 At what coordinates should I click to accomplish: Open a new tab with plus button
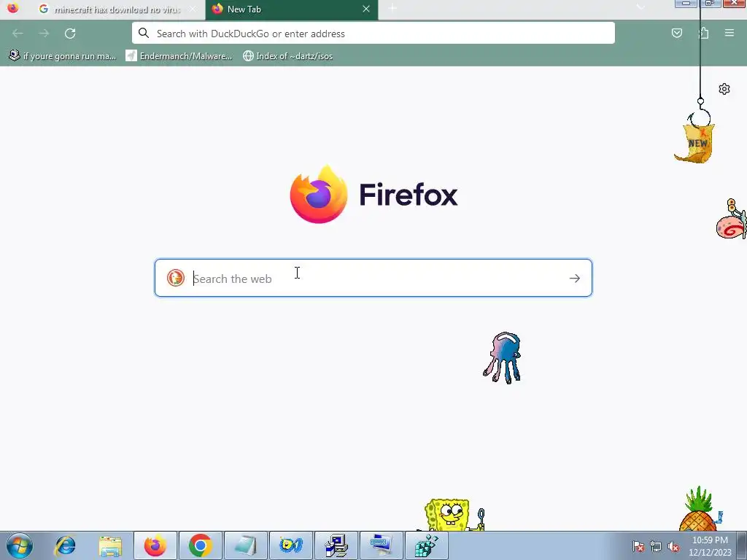tap(392, 9)
